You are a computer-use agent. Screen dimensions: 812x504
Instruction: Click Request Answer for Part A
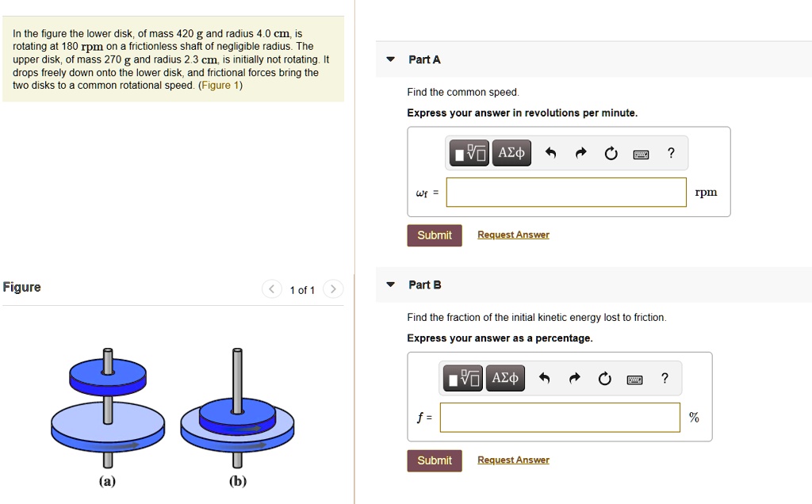[x=512, y=234]
